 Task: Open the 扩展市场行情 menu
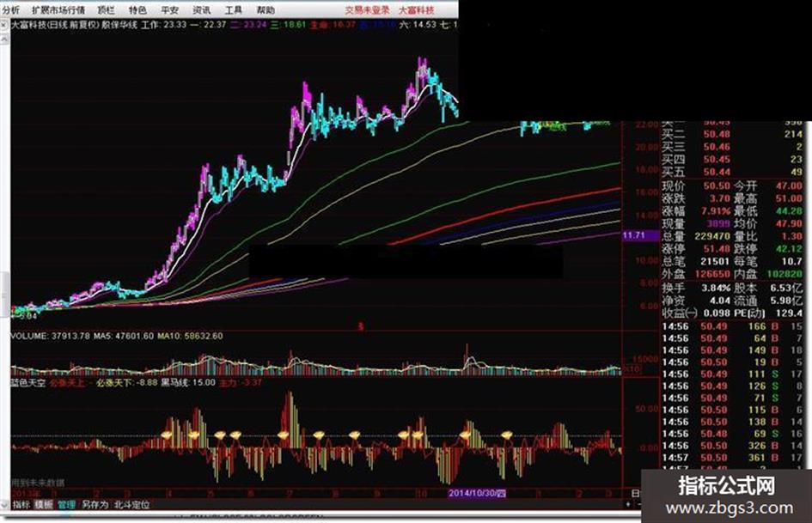coord(58,9)
